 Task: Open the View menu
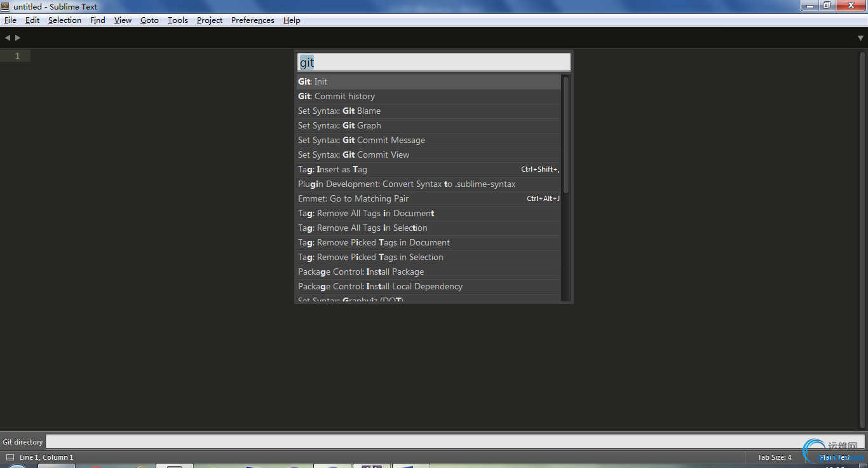point(123,20)
